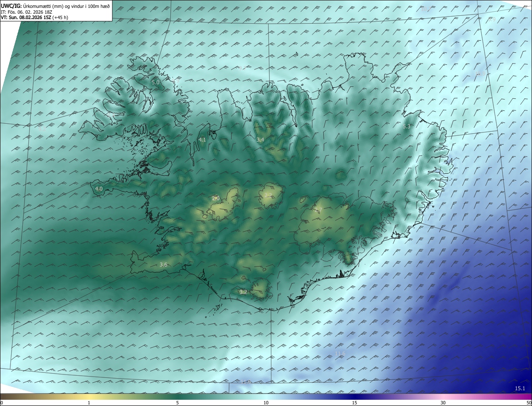Click the colorbar tick label 30
Image resolution: width=532 pixels, height=406 pixels.
click(x=443, y=403)
